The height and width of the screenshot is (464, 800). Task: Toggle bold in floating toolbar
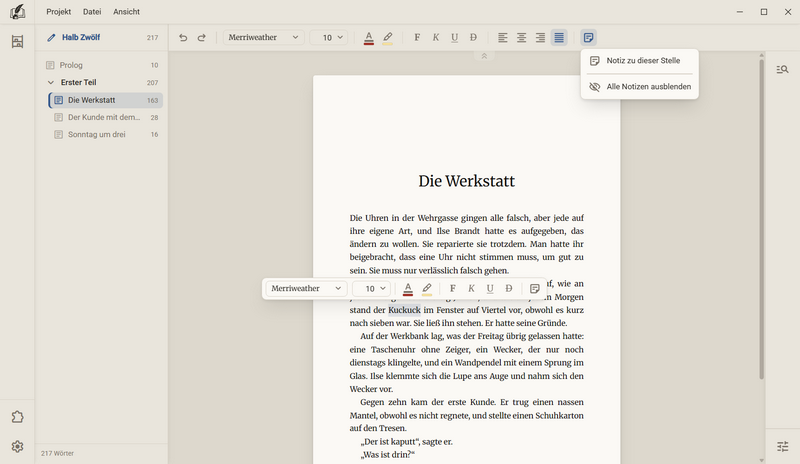(453, 288)
